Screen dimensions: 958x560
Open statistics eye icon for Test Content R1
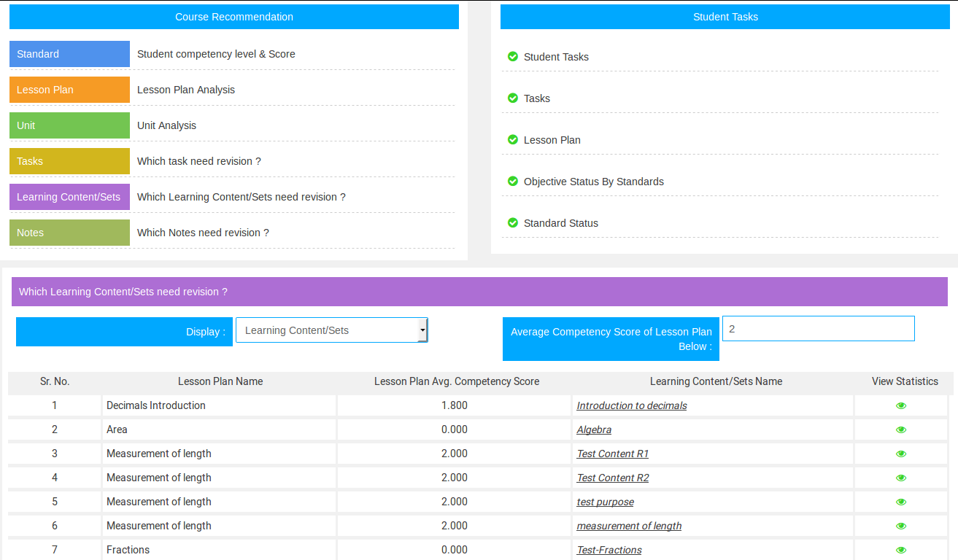(x=901, y=454)
